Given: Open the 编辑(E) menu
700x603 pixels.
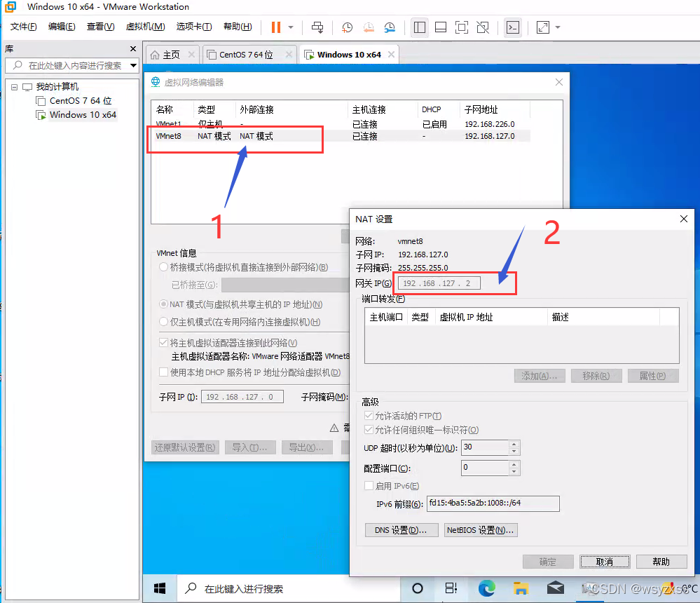Looking at the screenshot, I should point(62,27).
